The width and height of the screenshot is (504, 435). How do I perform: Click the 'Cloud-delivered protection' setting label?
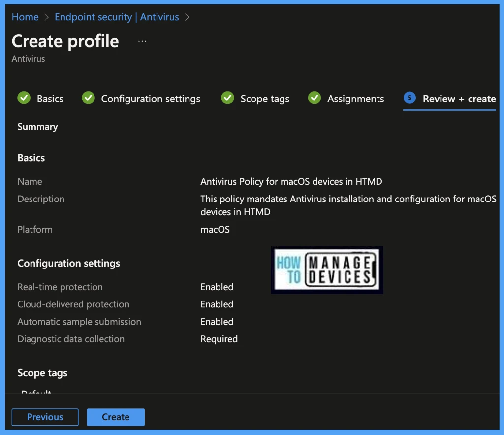[x=73, y=304]
